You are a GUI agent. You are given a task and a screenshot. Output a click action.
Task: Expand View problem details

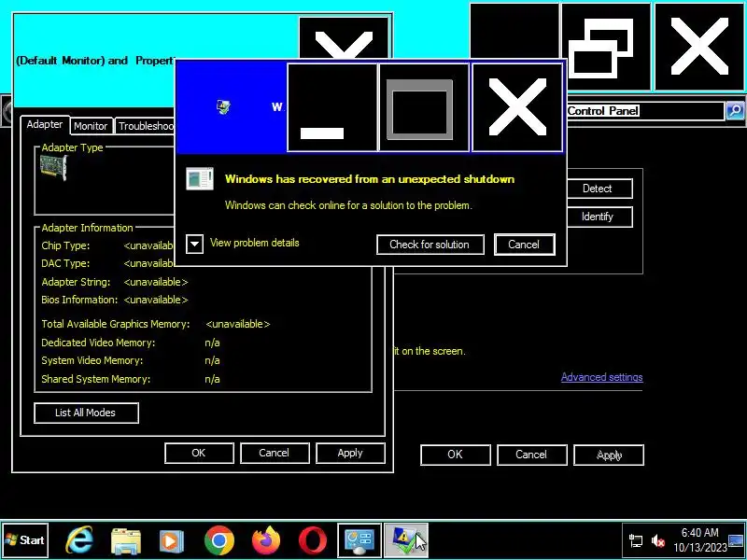[x=195, y=245]
